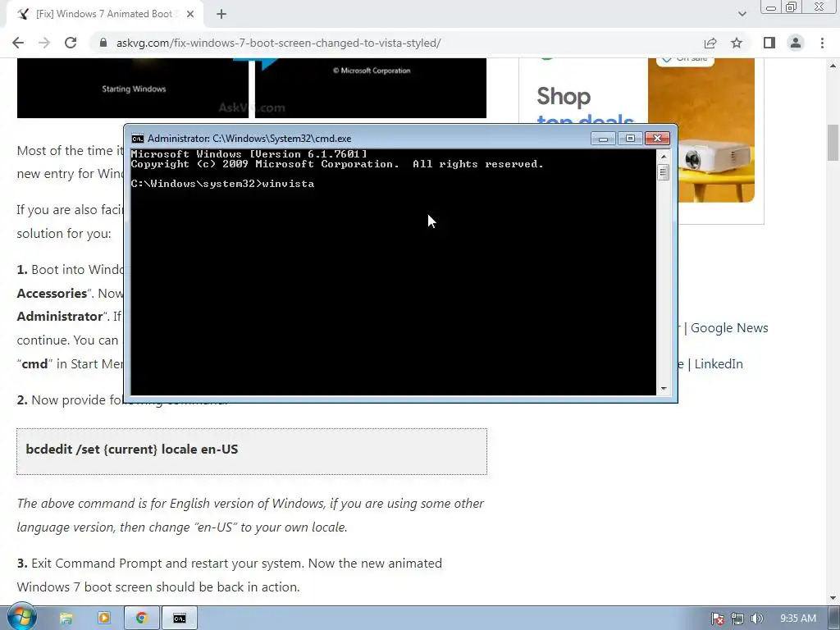Click the projector ad image
This screenshot has height=630, width=840.
[x=701, y=130]
